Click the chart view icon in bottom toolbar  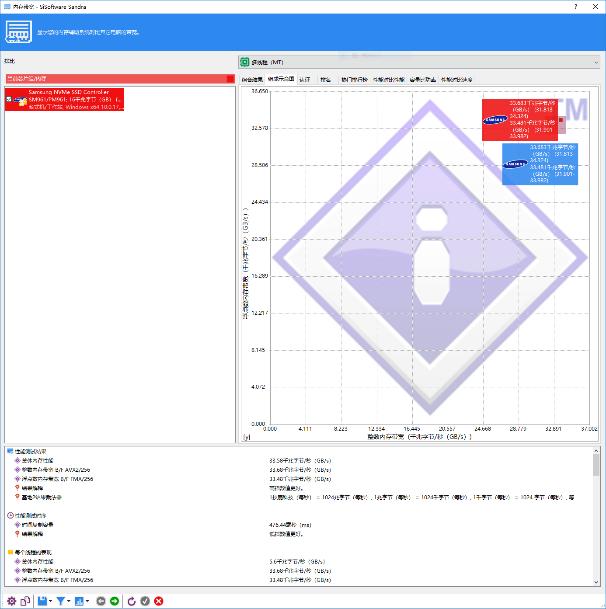(x=79, y=600)
